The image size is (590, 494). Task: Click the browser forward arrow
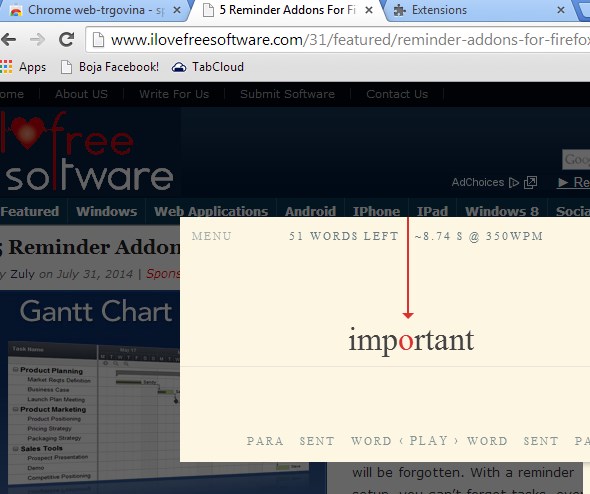point(37,39)
